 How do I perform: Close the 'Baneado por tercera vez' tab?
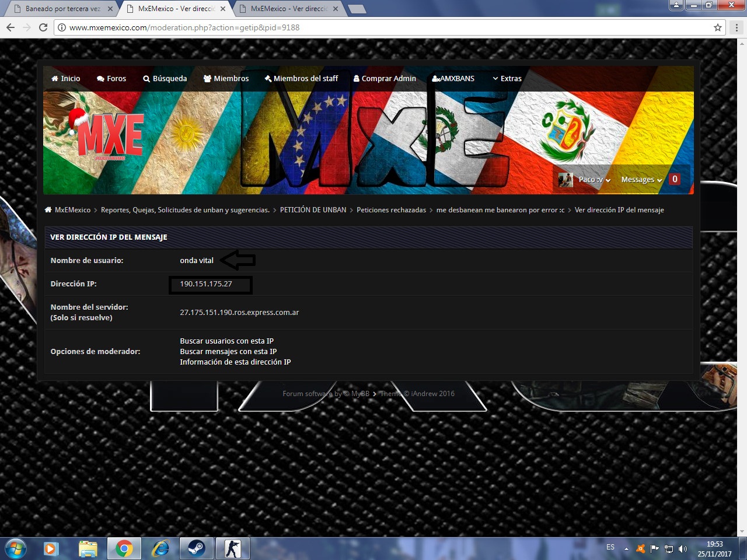(110, 9)
